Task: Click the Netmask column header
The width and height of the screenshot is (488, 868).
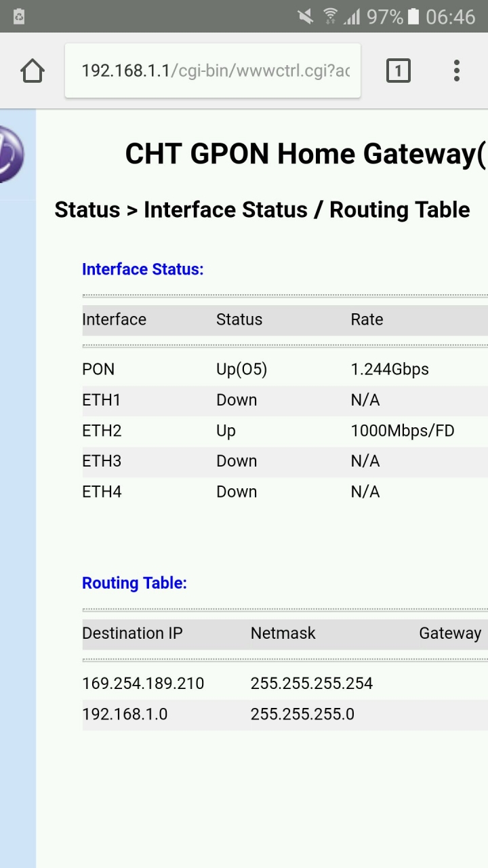Action: coord(283,633)
